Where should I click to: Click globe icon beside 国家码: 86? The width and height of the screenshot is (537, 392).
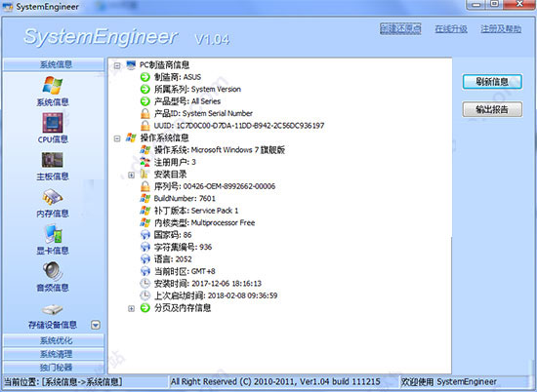[145, 235]
